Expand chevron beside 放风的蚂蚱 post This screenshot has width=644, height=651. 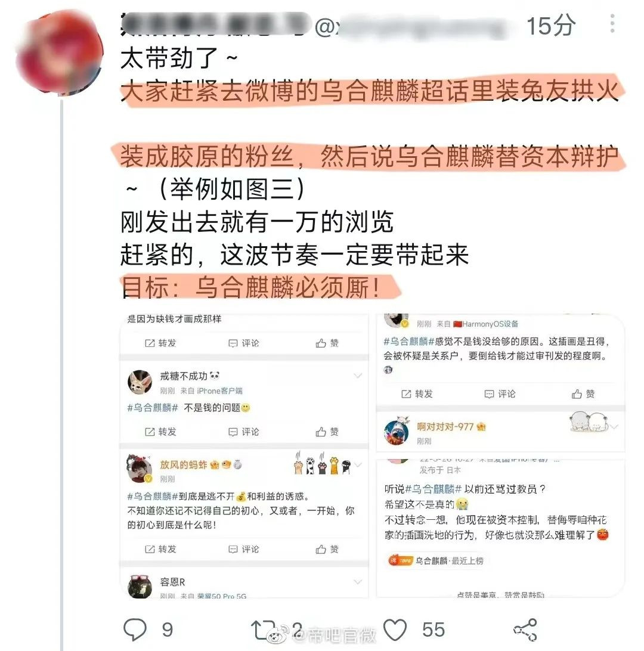coord(358,464)
